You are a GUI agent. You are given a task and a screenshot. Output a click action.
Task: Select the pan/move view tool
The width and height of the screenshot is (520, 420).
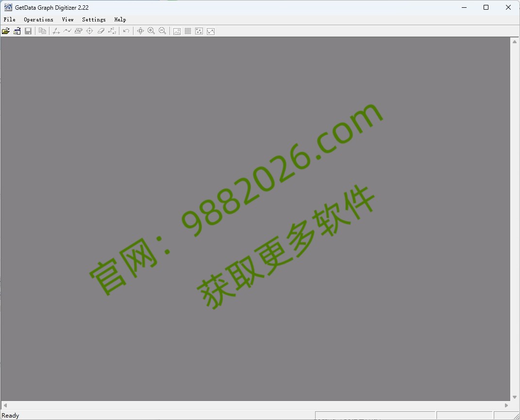click(x=140, y=31)
